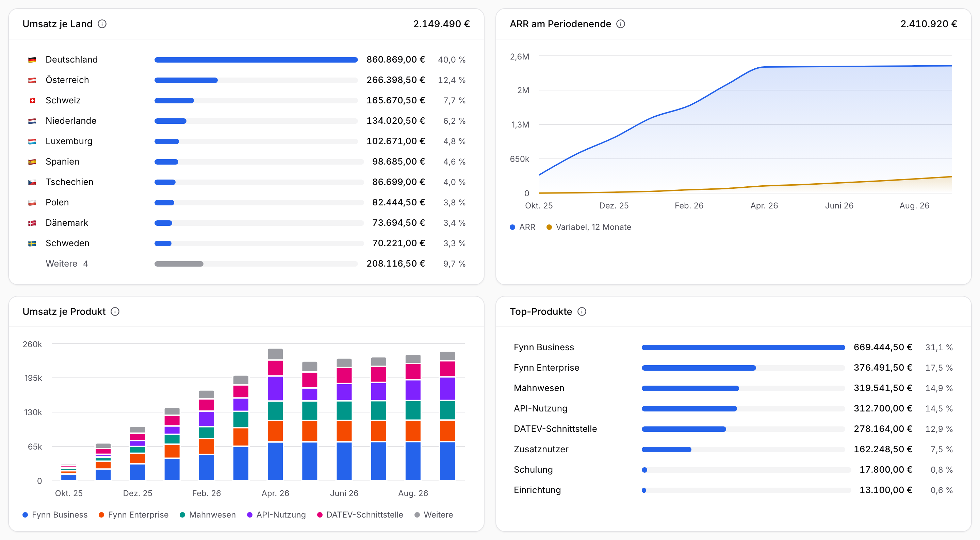Click the Österreich amount 266.398,50 €
The height and width of the screenshot is (540, 980).
coord(396,80)
